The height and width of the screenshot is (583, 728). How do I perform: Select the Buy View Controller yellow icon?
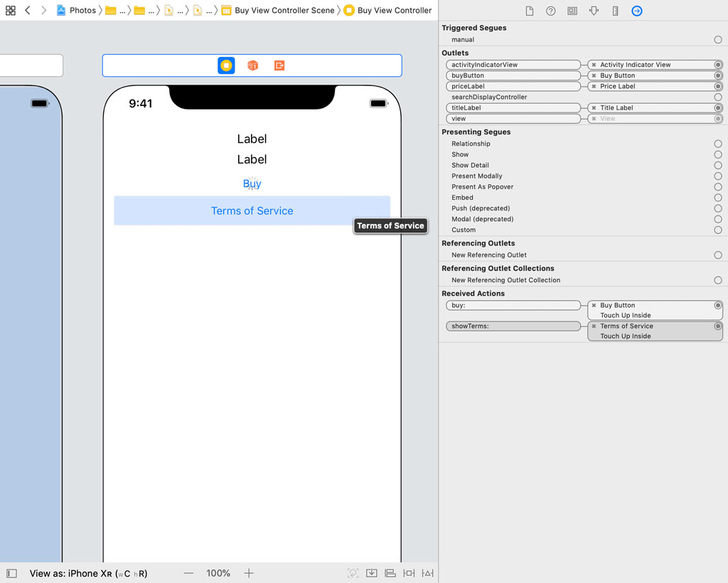point(226,65)
